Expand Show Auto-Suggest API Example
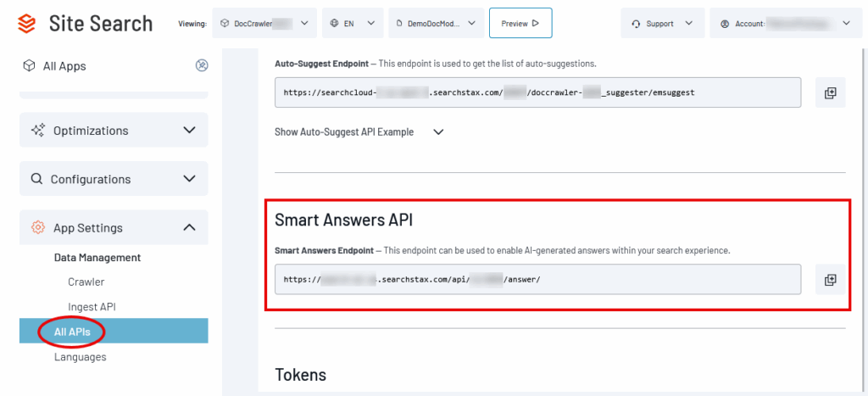This screenshot has width=868, height=396. click(359, 132)
